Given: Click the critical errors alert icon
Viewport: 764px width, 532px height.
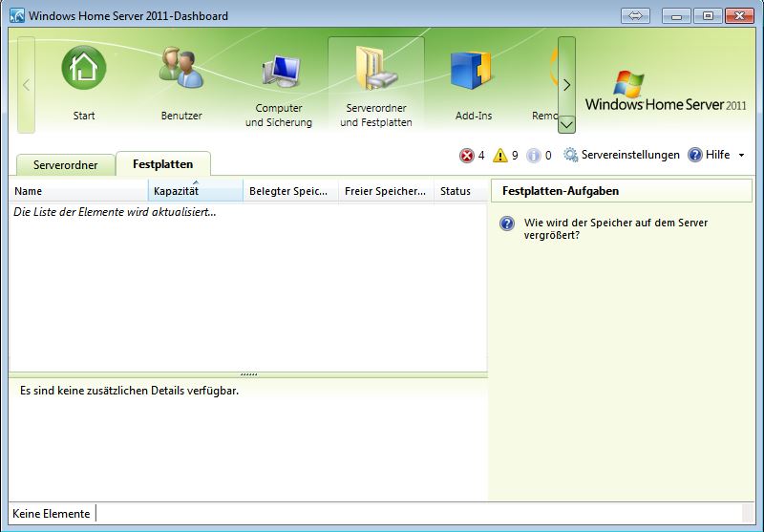Looking at the screenshot, I should click(x=466, y=156).
